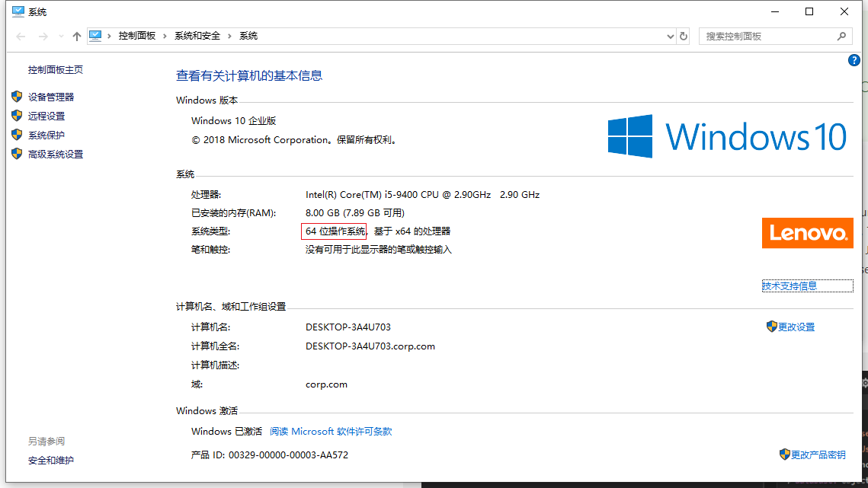This screenshot has width=868, height=488.
Task: Expand chevron after 系统和安全 breadcrumb
Action: tap(229, 36)
